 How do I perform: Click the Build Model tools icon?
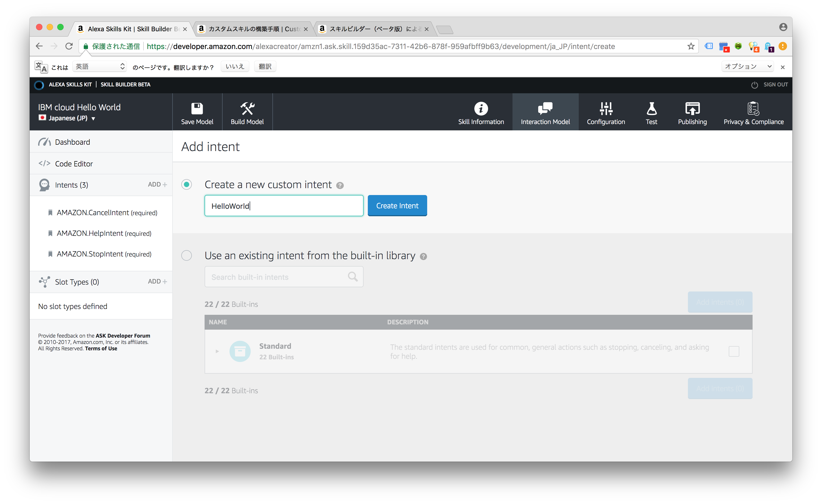tap(247, 108)
